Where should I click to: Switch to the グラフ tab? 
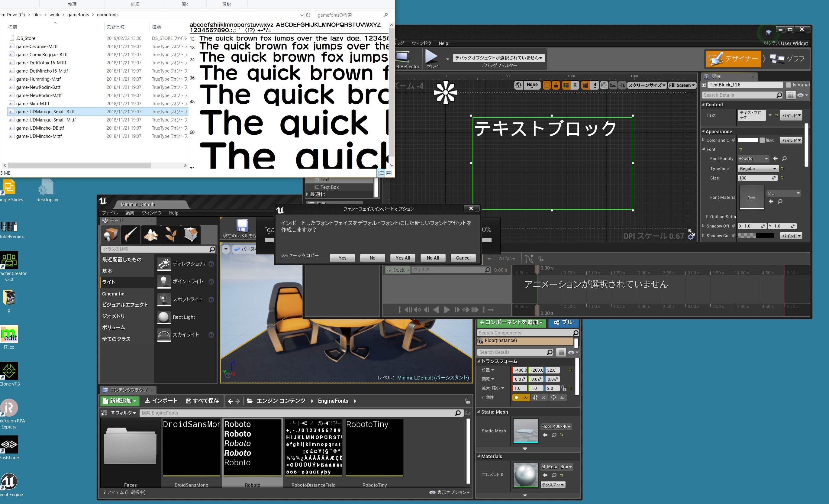(x=787, y=59)
